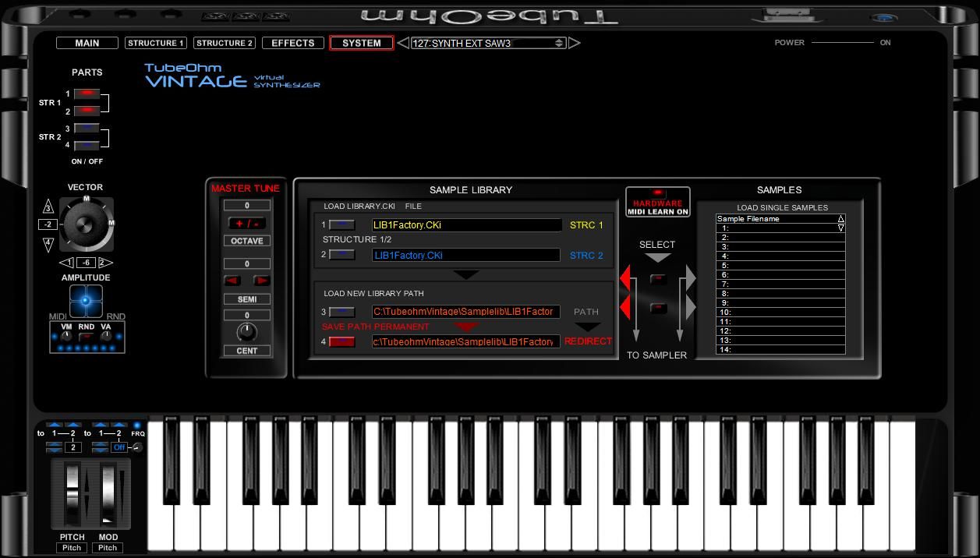980x558 pixels.
Task: Click the vector right arrow labeled 2
Action: point(105,263)
